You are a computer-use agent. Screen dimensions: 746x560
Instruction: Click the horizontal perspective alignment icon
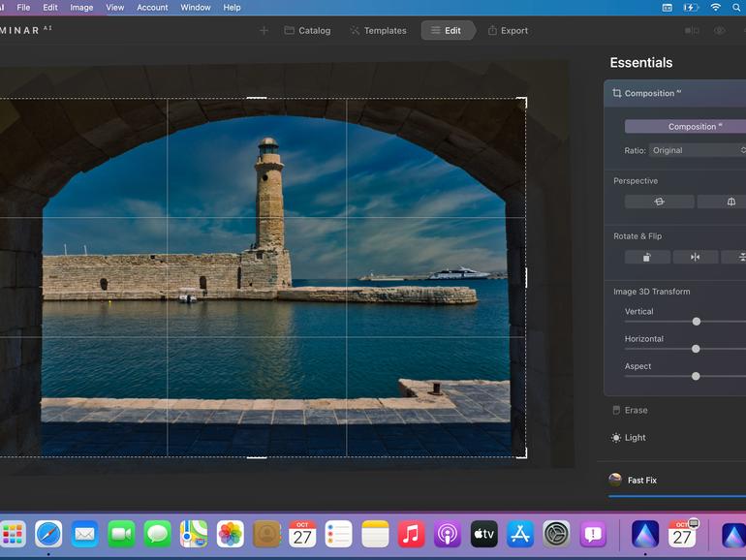(x=659, y=202)
